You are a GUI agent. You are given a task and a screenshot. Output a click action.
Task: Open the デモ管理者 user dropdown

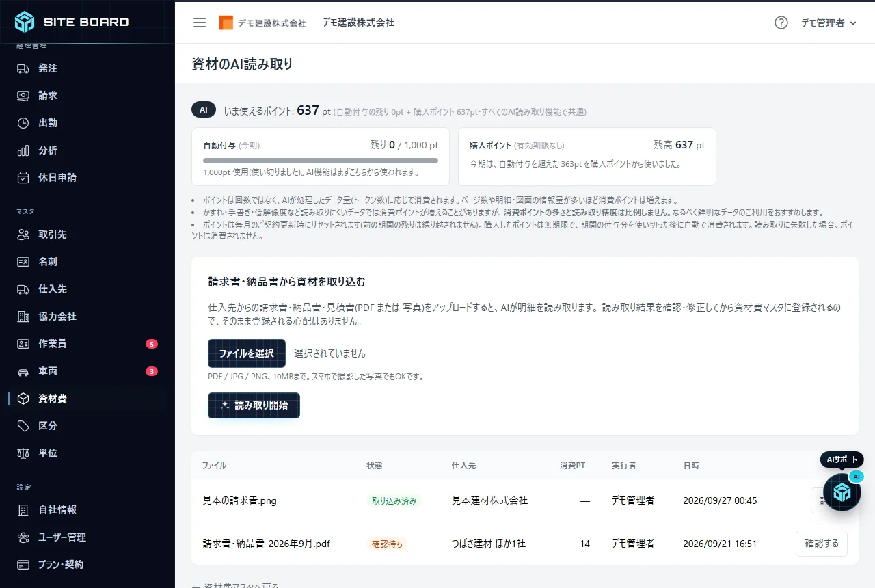pos(829,23)
